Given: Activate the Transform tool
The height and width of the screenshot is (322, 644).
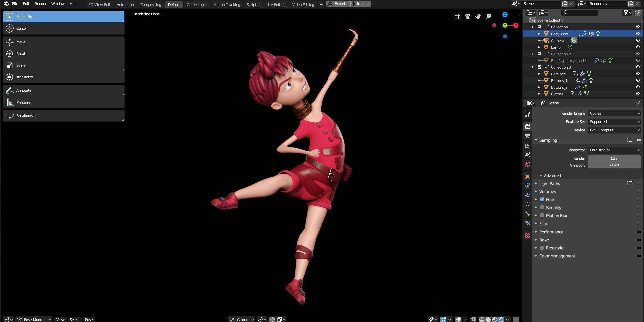Looking at the screenshot, I should pos(64,77).
